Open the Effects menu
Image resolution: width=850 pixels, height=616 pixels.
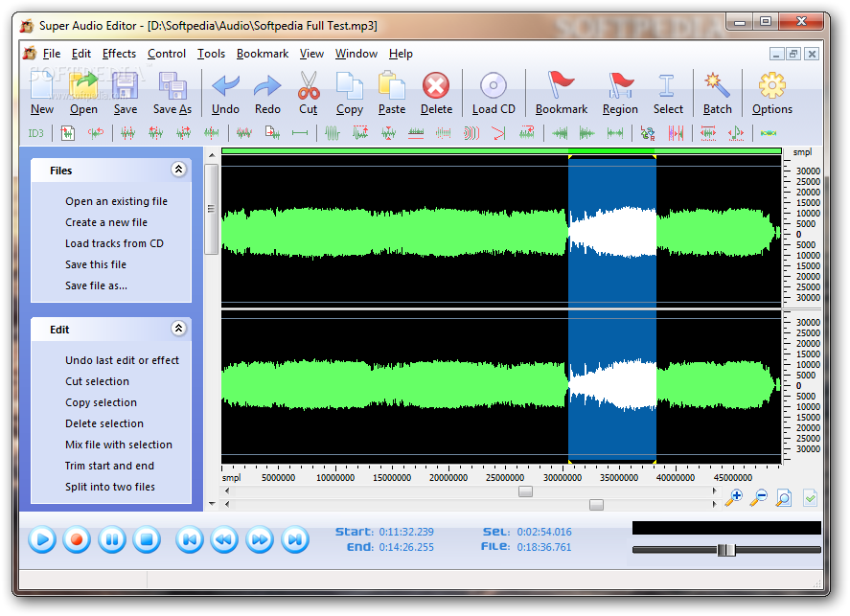[119, 54]
